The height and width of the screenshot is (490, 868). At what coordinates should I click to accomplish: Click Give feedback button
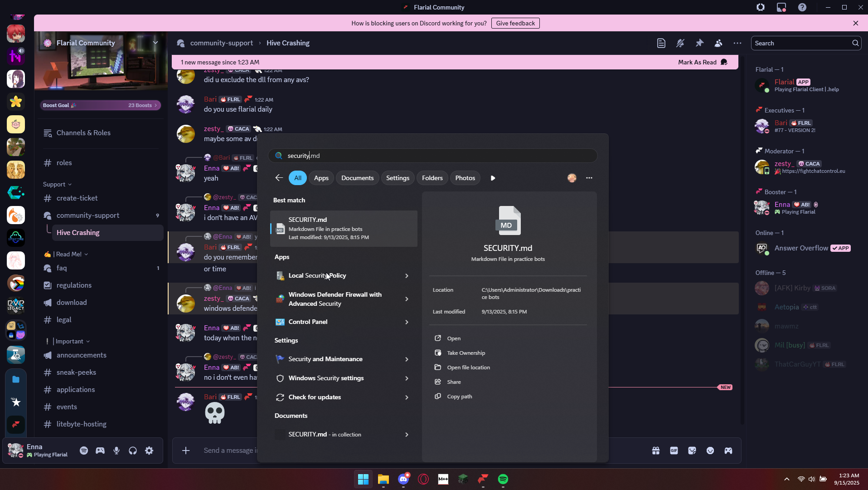tap(515, 23)
